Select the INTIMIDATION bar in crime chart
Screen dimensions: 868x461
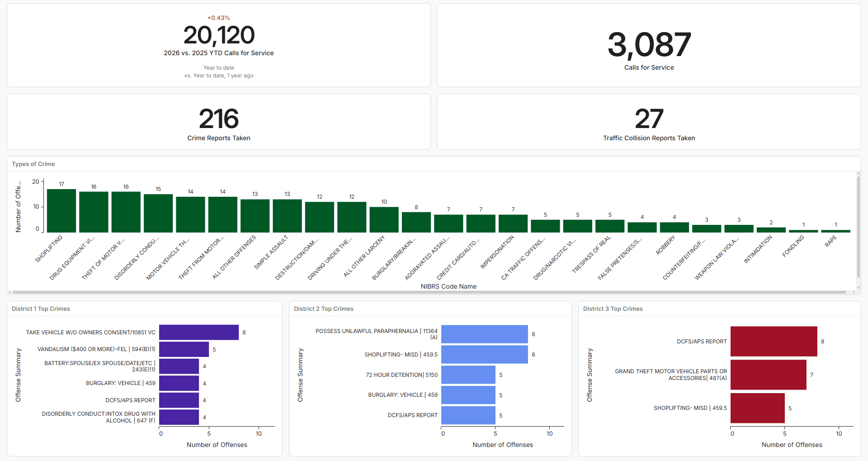pos(771,230)
